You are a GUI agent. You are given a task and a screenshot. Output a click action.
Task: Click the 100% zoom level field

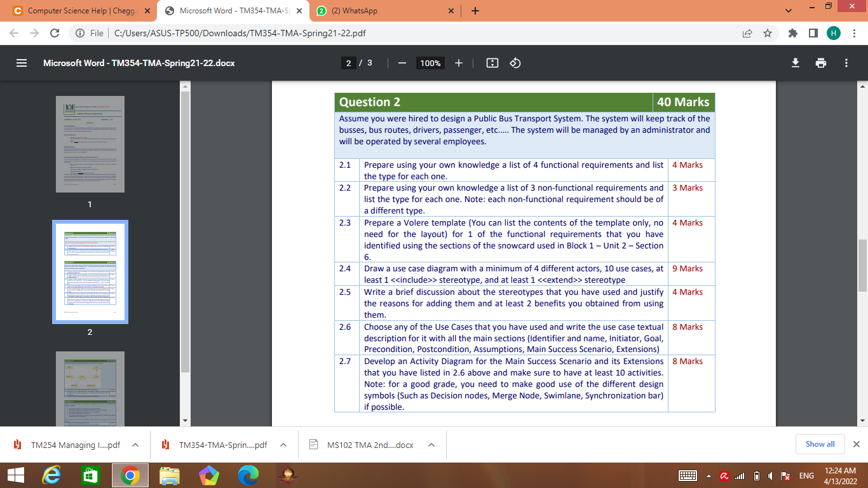point(430,63)
